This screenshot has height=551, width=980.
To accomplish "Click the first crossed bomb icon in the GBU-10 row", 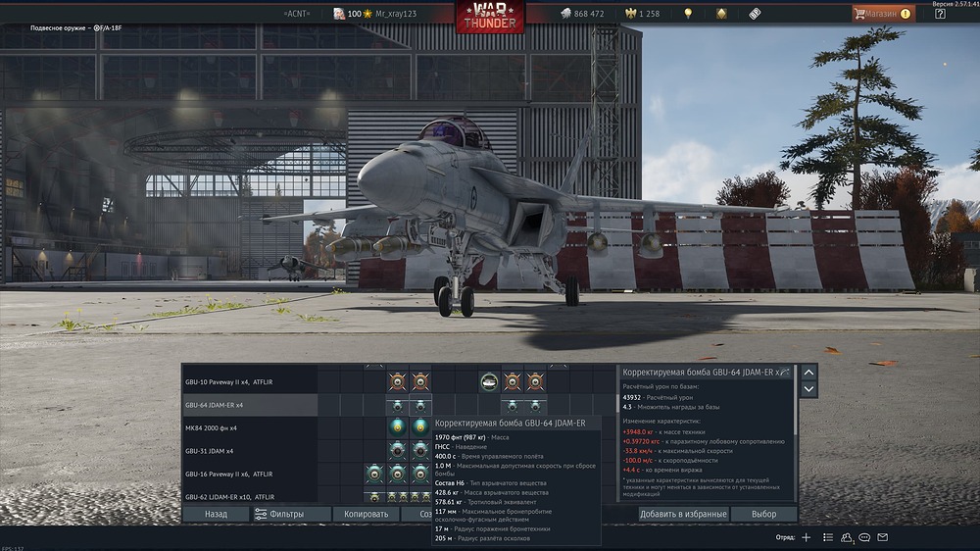I will pos(397,381).
